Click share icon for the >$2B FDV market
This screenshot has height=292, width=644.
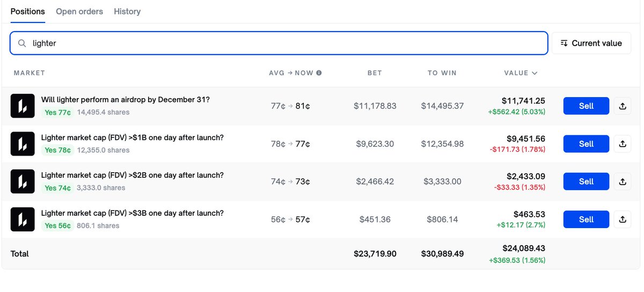(623, 181)
